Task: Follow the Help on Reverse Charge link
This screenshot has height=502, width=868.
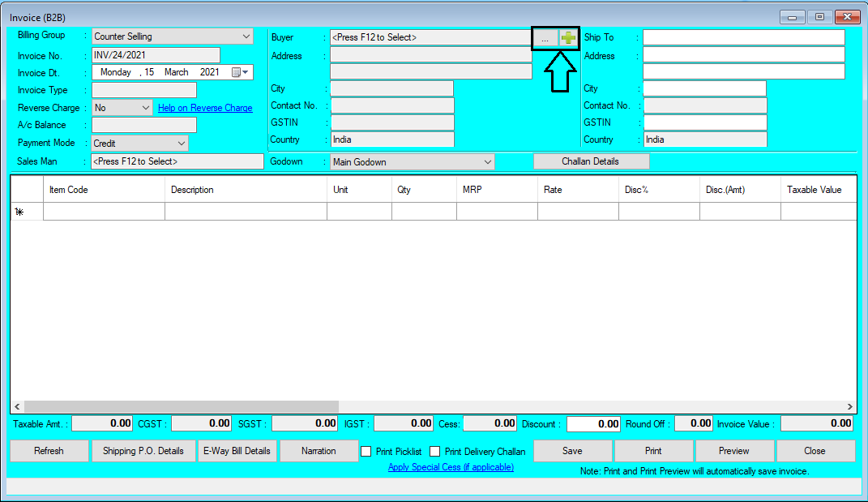Action: [x=204, y=107]
